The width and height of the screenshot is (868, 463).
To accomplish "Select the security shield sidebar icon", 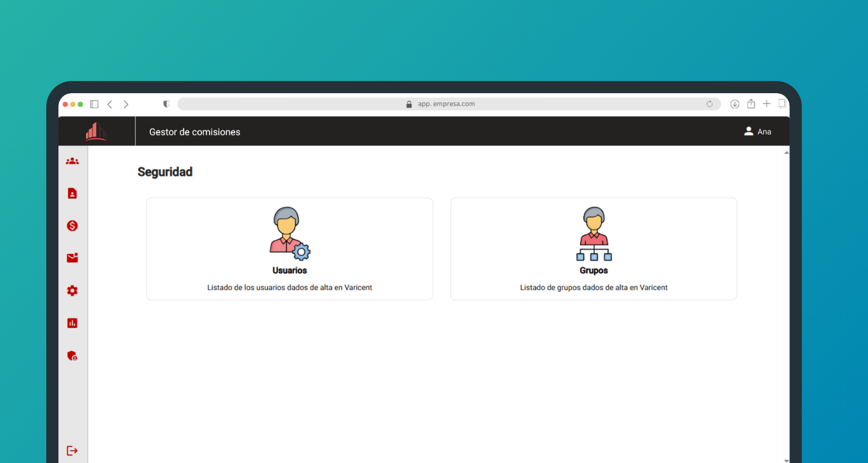I will click(72, 355).
